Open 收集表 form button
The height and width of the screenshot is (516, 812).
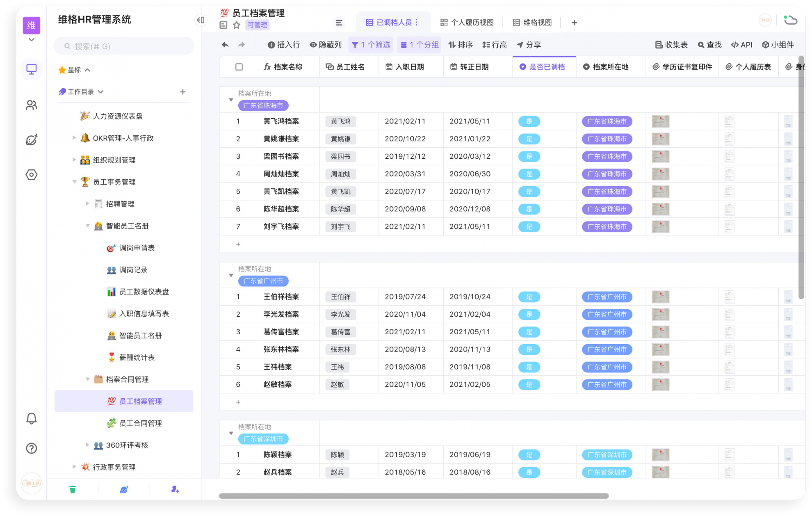(671, 45)
